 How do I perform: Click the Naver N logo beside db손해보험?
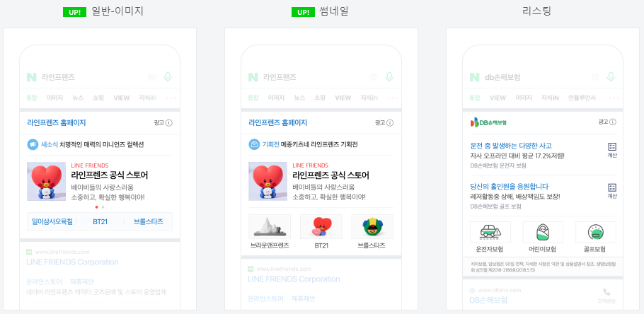[x=474, y=77]
